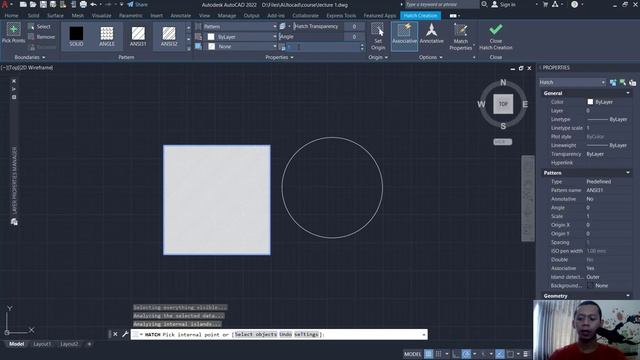640x360 pixels.
Task: Click the Open file icon
Action: pyautogui.click(x=33, y=4)
